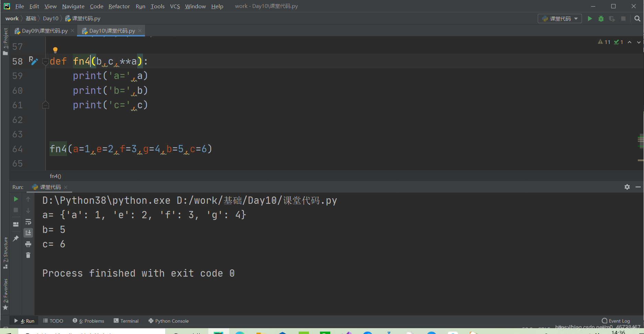Image resolution: width=644 pixels, height=334 pixels.
Task: Clear console output with the trash icon
Action: click(28, 255)
